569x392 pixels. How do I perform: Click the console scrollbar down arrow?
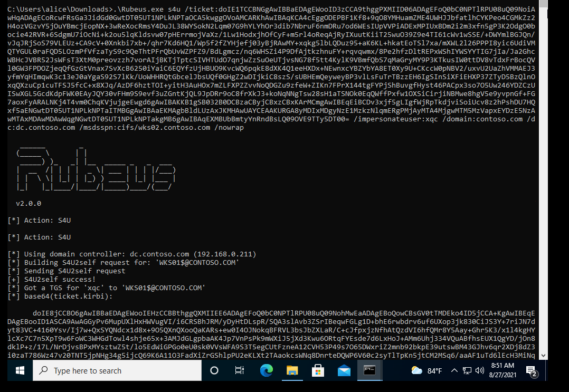pos(543,356)
